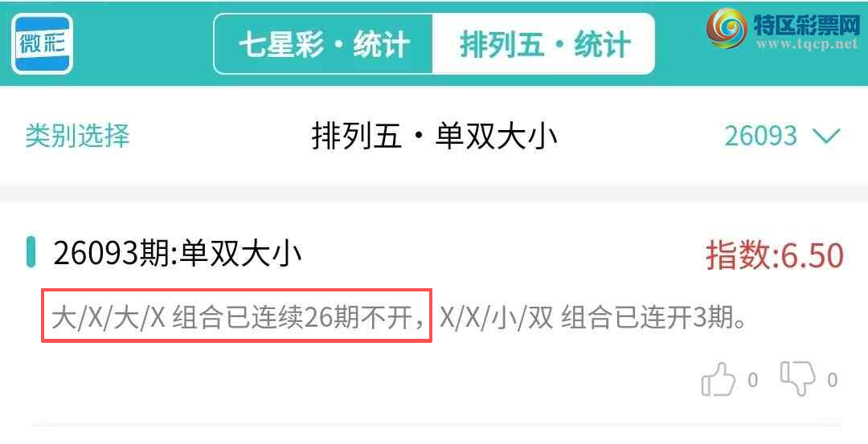Click the like count next to thumbs-up
This screenshot has height=444, width=868.
(752, 381)
